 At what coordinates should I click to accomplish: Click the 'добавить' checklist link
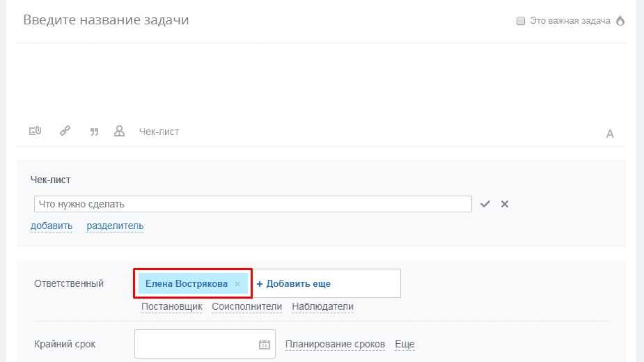[52, 226]
